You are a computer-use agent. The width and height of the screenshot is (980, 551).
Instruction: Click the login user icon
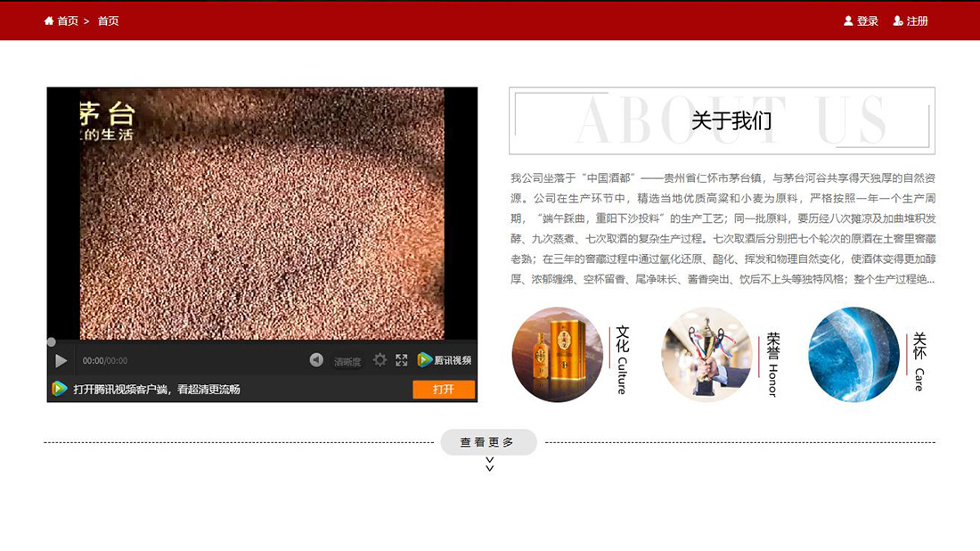click(848, 21)
